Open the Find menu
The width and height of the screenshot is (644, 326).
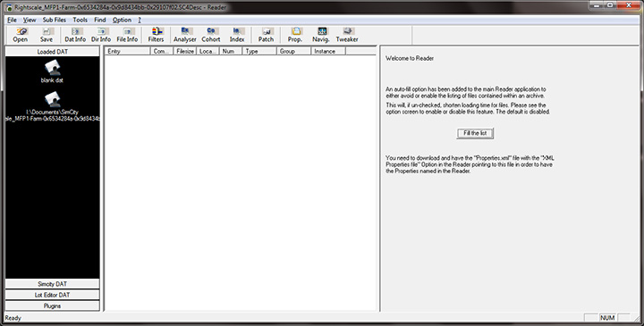(100, 20)
